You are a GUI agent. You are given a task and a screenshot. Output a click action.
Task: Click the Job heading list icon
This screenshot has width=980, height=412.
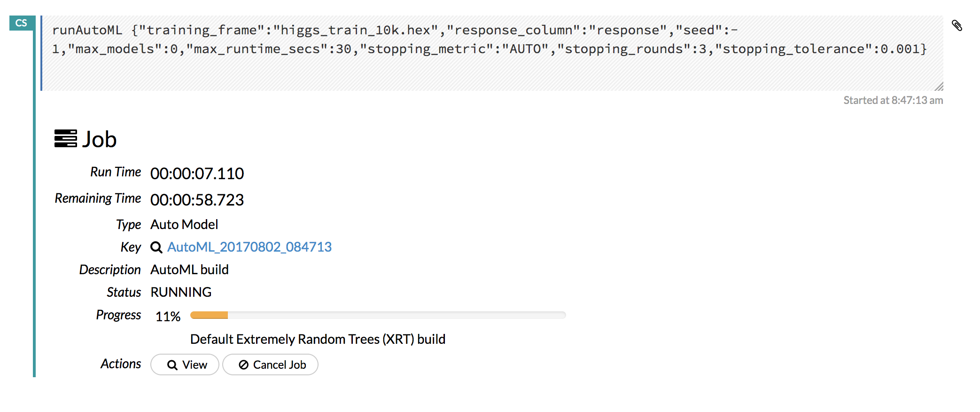click(x=66, y=139)
